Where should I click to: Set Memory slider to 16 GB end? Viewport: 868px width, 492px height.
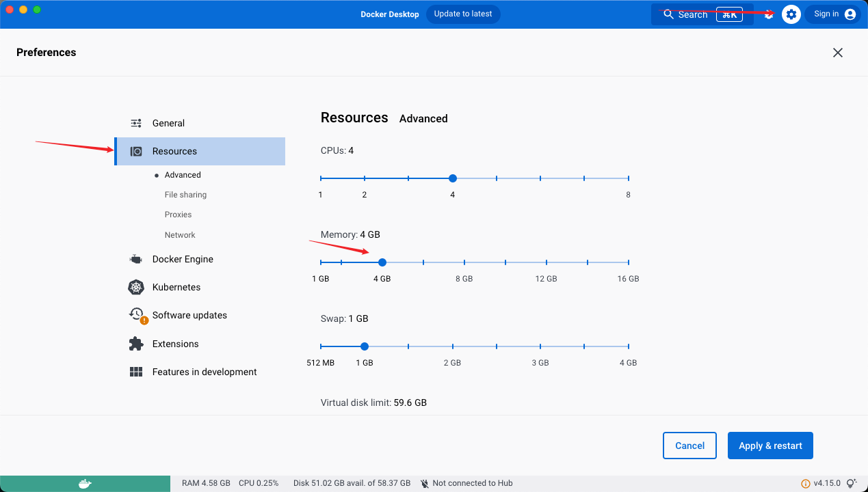pyautogui.click(x=628, y=262)
